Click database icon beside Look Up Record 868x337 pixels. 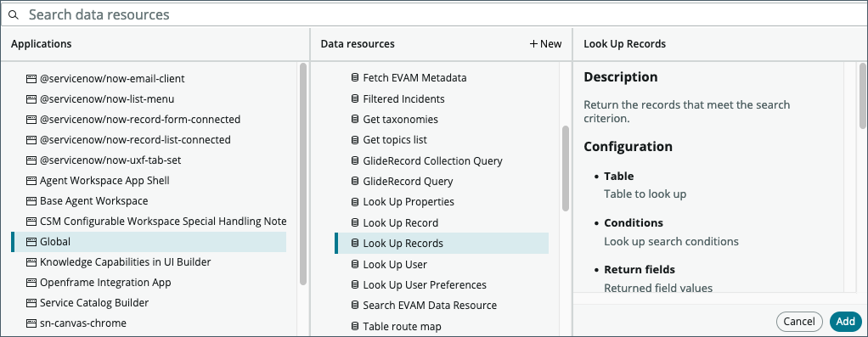(x=355, y=223)
